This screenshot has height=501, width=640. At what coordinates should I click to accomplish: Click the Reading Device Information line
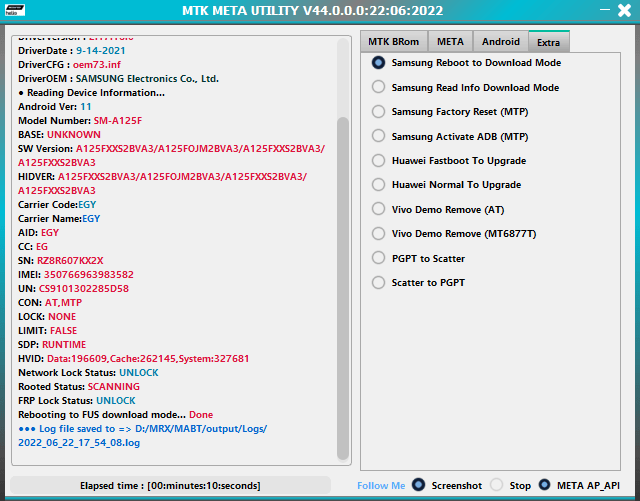[x=91, y=93]
